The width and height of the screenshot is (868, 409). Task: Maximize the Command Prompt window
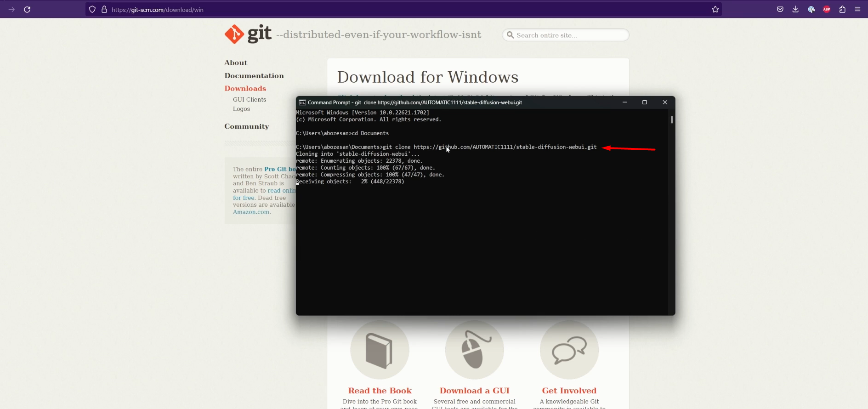coord(645,102)
